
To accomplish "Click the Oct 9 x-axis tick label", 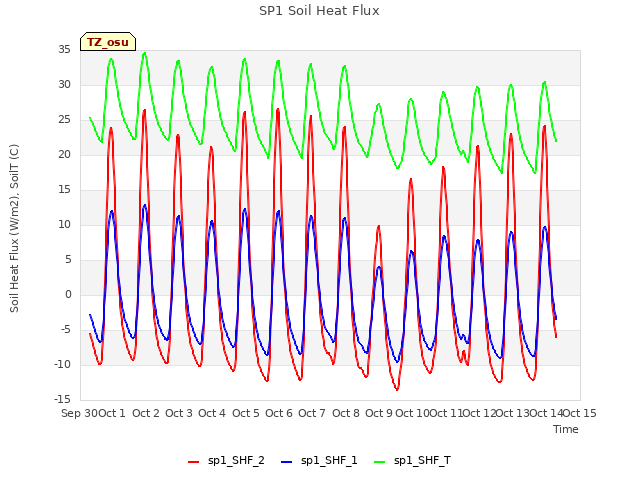I will tap(379, 413).
